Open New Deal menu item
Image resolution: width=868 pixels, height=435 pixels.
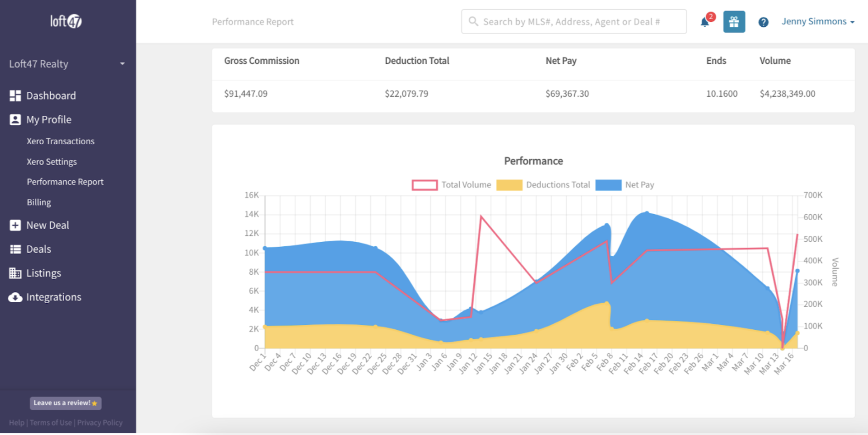[47, 225]
